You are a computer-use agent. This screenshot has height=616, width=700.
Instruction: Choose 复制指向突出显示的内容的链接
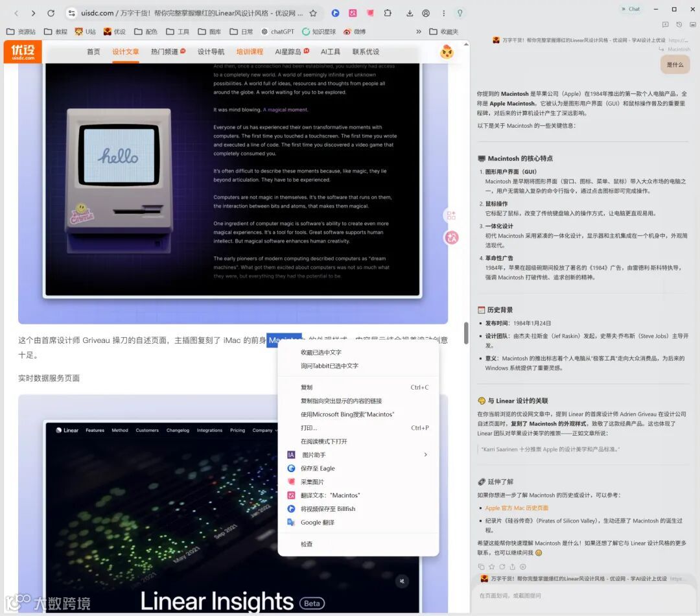tap(358, 401)
